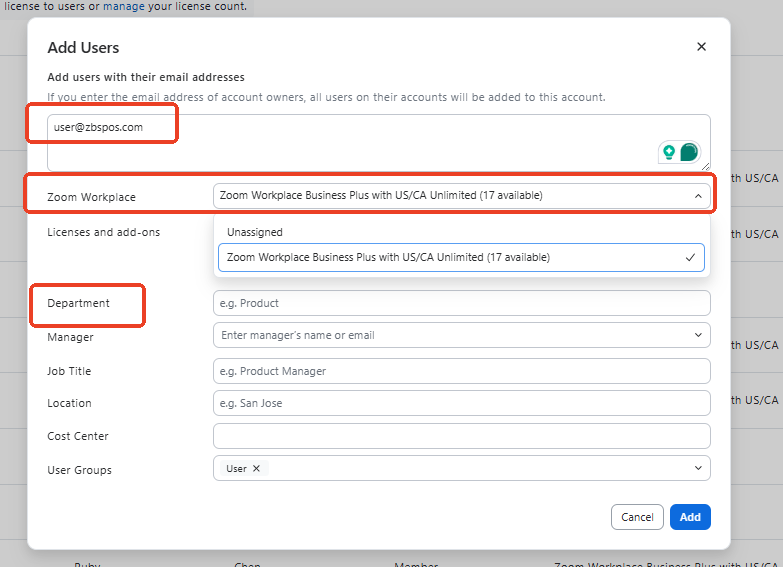
Task: Click the Cancel button
Action: pyautogui.click(x=637, y=517)
